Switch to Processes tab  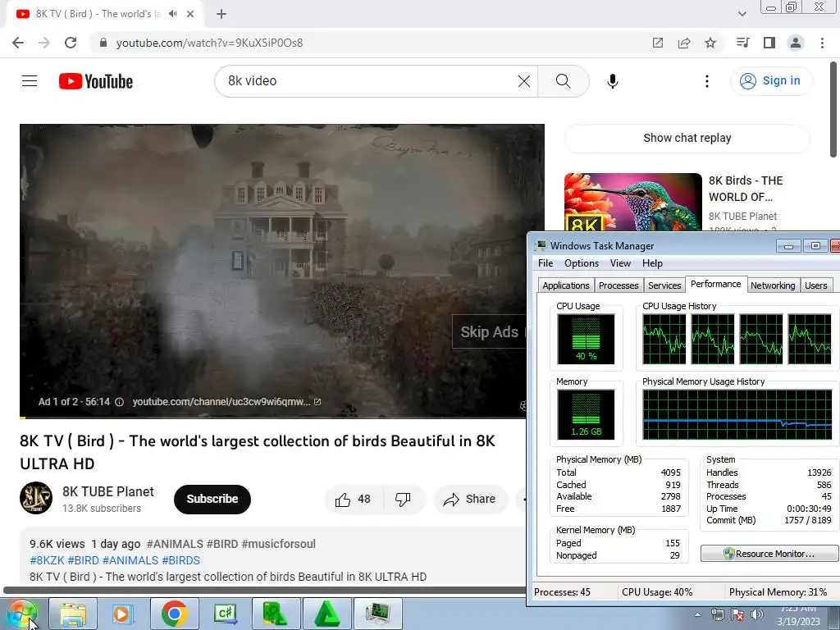pyautogui.click(x=619, y=285)
